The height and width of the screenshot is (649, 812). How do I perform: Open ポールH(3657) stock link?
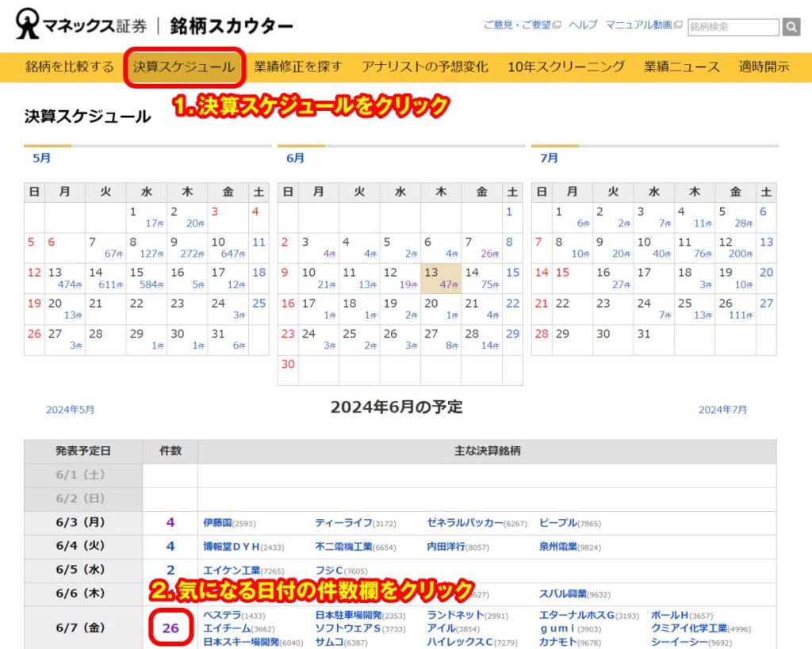pyautogui.click(x=681, y=616)
